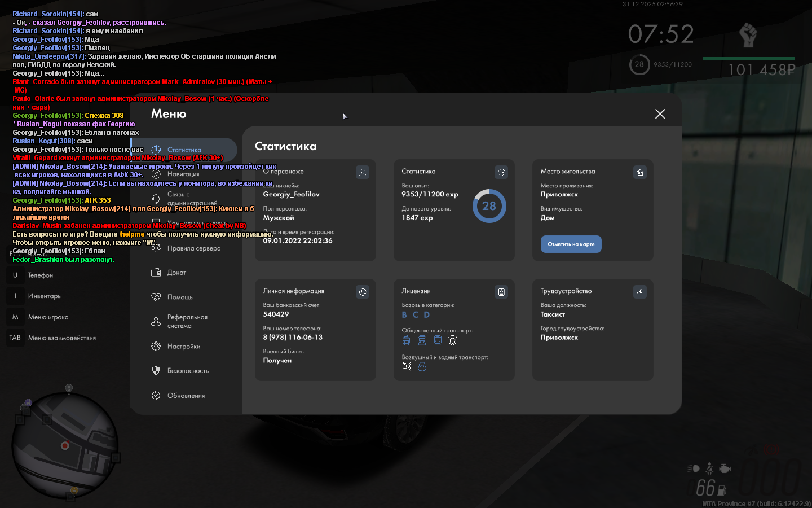
Task: Click the hammer icon on Трудоустройство card
Action: coord(640,292)
